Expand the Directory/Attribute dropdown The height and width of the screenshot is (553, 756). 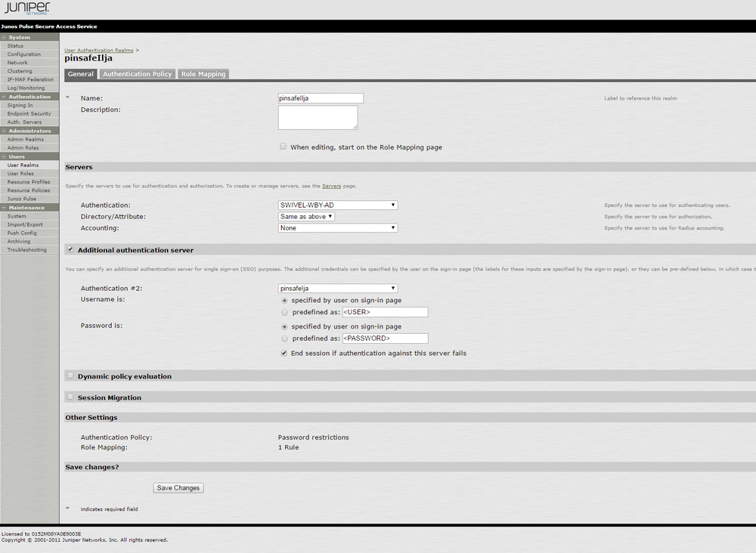306,217
